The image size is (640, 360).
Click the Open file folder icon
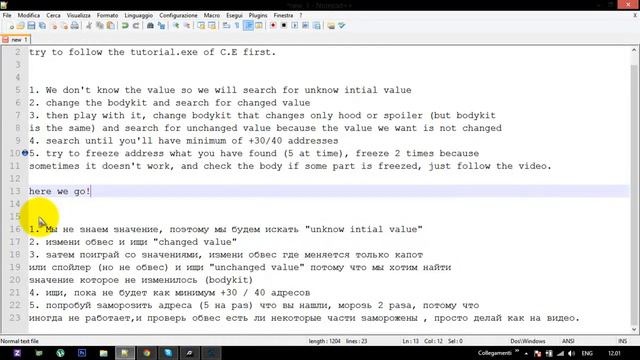coord(20,26)
